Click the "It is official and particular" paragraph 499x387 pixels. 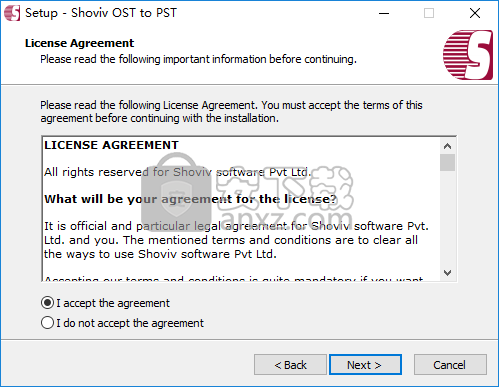[236, 240]
